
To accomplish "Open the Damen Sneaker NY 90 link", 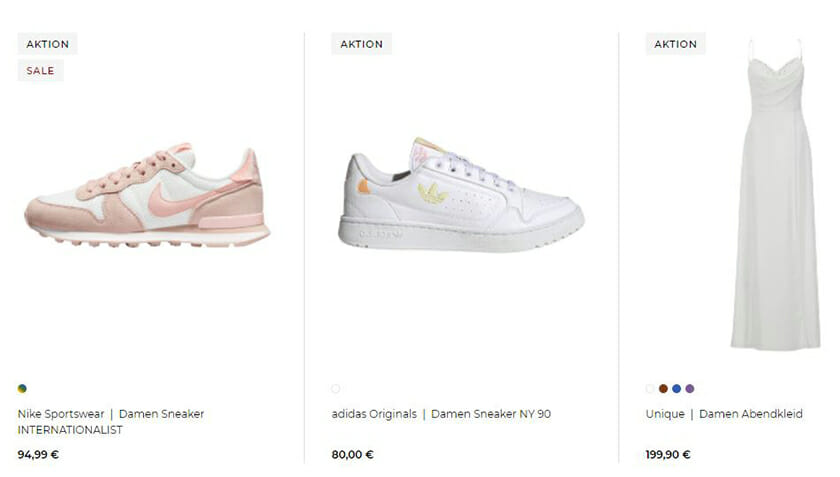I will point(491,414).
